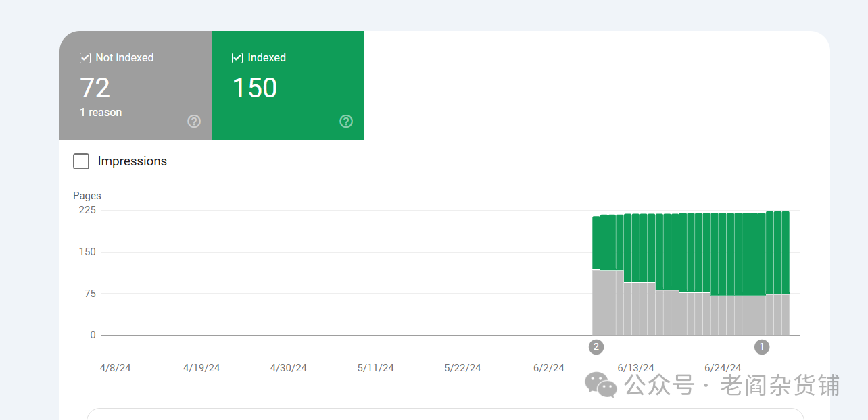
Task: Select the Not indexed 72 card
Action: coord(135,85)
